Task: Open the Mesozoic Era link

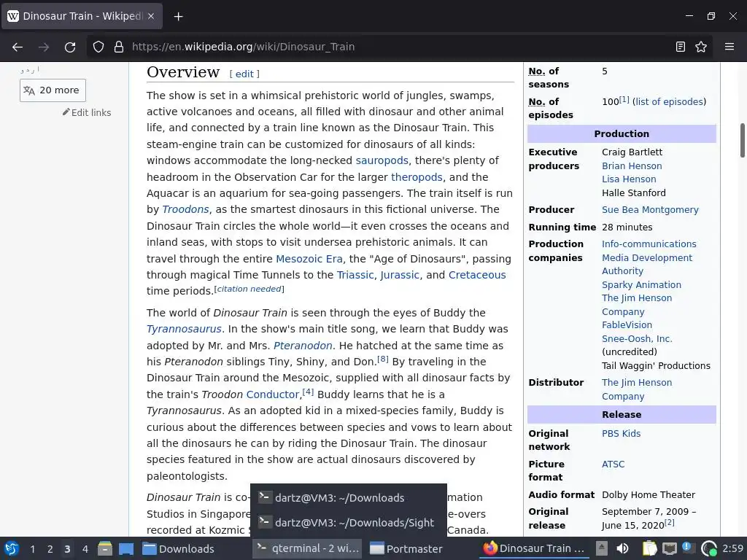Action: 309,259
